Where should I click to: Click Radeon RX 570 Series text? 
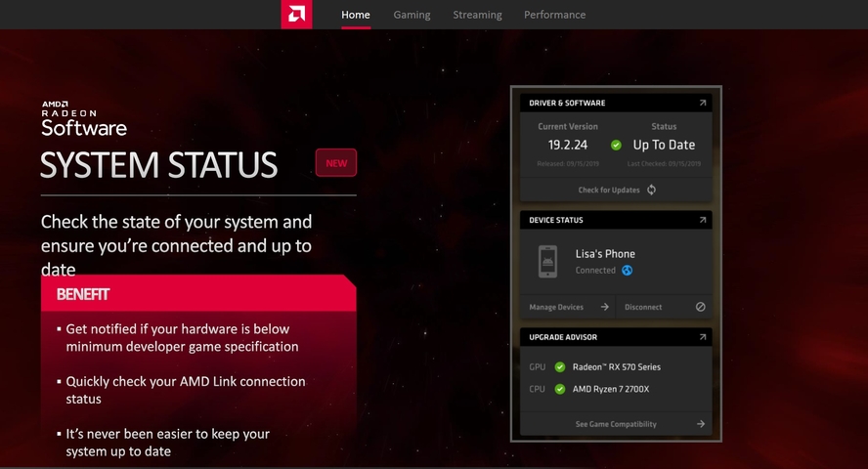click(617, 367)
